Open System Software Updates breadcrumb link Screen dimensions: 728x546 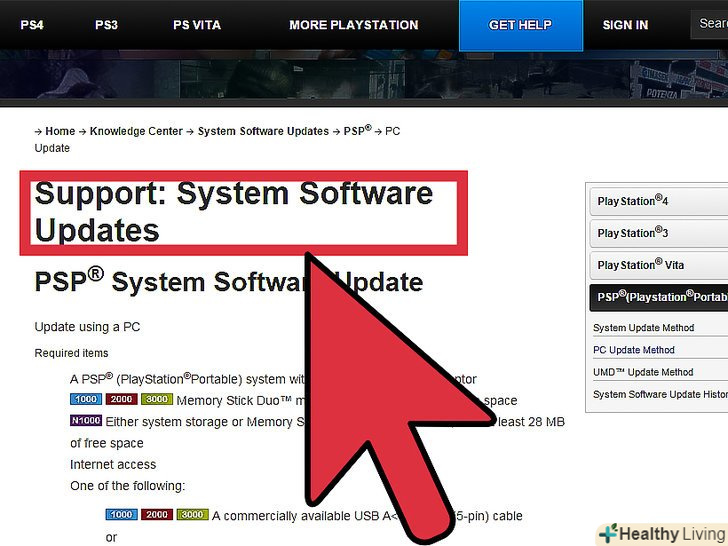click(263, 131)
